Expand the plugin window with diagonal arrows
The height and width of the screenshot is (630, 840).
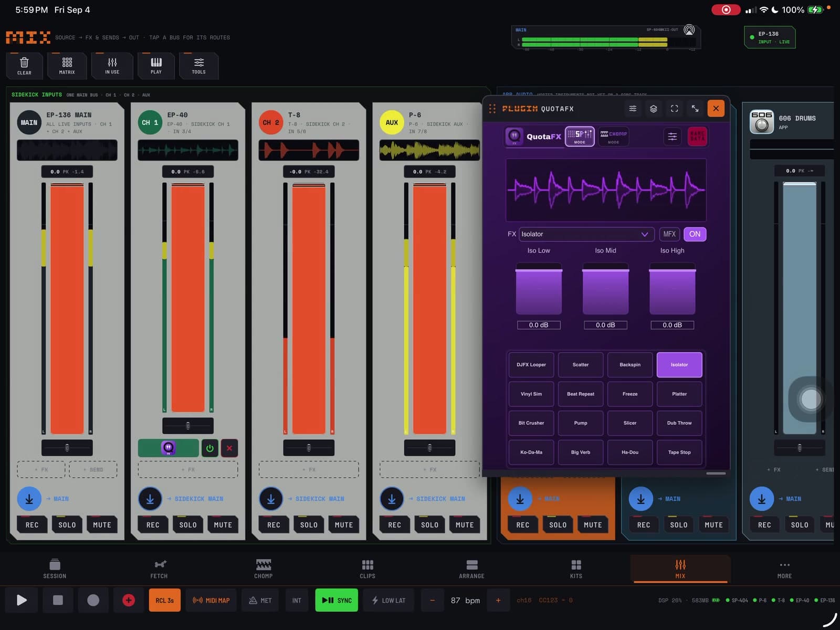coord(695,109)
